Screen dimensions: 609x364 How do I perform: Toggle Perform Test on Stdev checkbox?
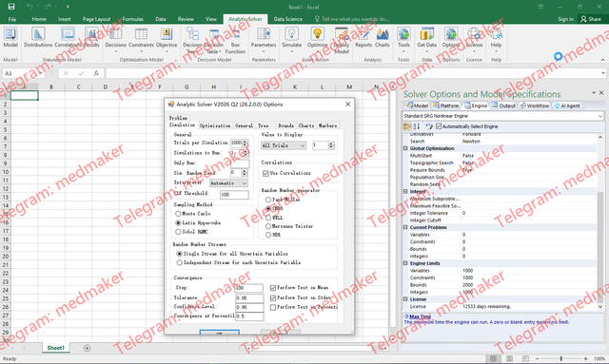tap(273, 298)
